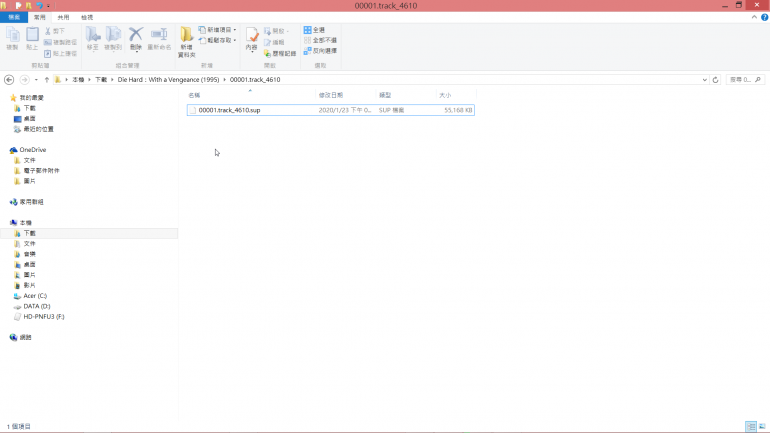Click the Forward navigation arrow
Viewport: 770px width, 433px height.
[24, 80]
